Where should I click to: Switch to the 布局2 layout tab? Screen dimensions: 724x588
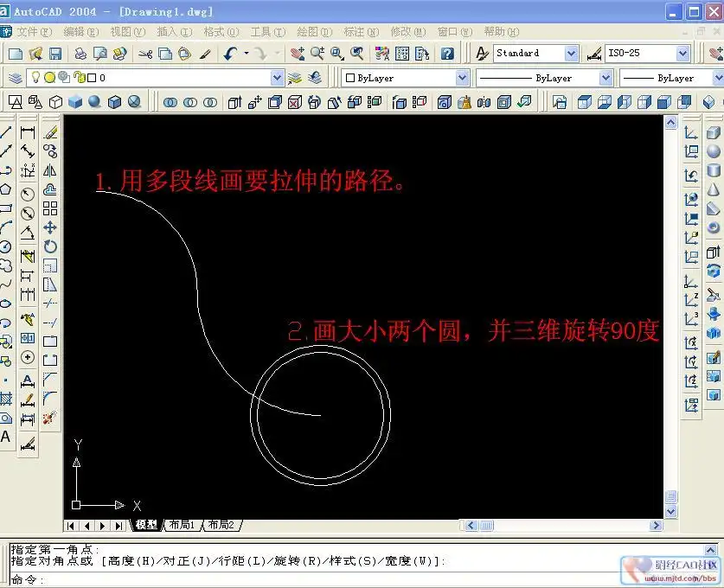pyautogui.click(x=221, y=525)
